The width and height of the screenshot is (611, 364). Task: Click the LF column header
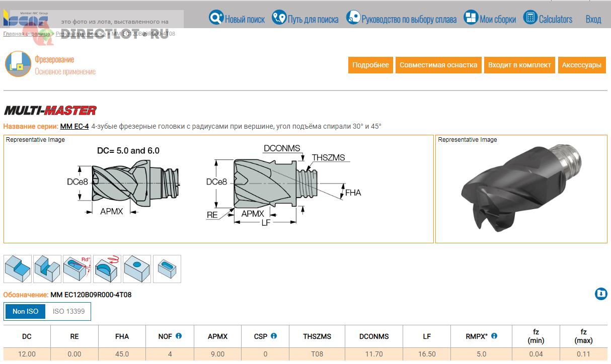click(427, 336)
